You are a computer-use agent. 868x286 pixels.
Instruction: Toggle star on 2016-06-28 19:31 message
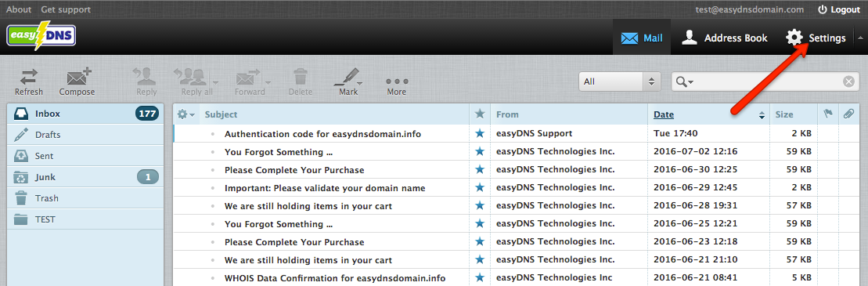pyautogui.click(x=480, y=205)
